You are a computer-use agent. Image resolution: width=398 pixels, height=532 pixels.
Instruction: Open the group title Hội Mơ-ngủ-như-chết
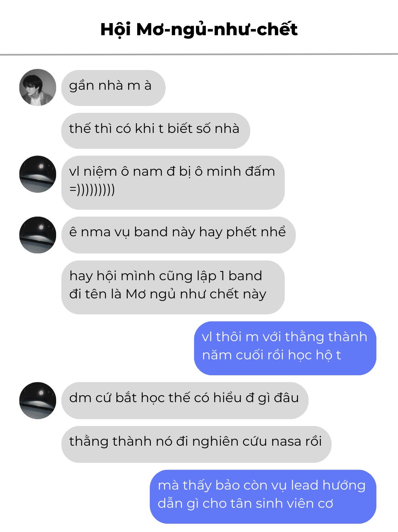coord(199,30)
